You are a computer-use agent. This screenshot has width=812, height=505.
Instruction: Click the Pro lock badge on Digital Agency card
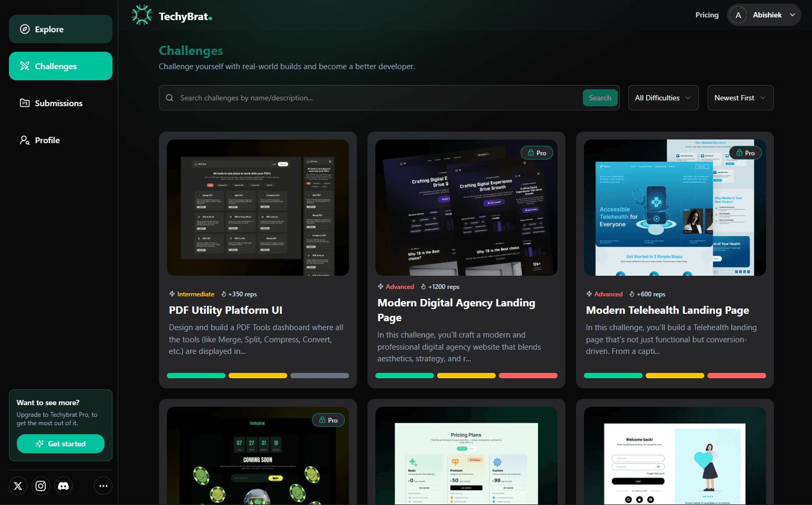pyautogui.click(x=536, y=153)
